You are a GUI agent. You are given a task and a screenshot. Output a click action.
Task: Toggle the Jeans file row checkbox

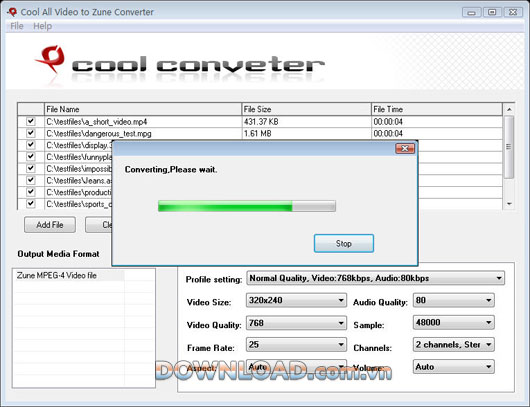pyautogui.click(x=31, y=180)
